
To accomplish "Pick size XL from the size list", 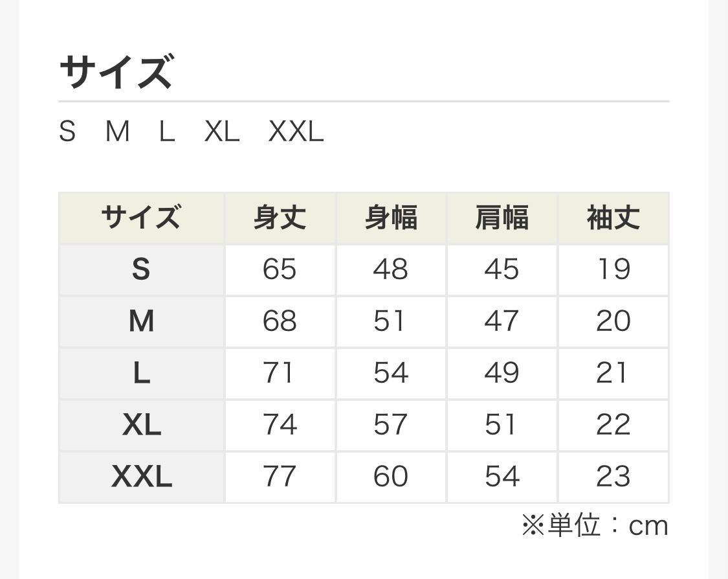I will [x=221, y=132].
